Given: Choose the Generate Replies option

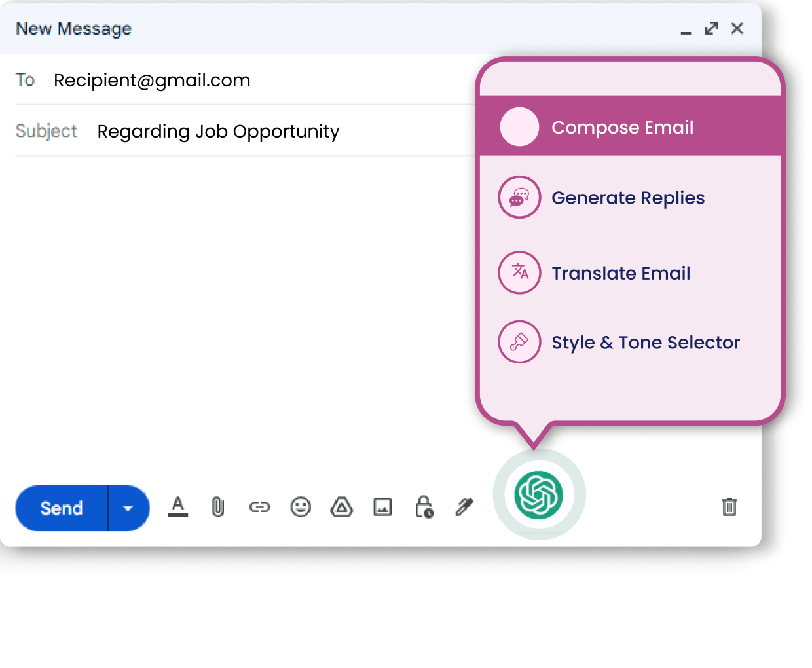Looking at the screenshot, I should [627, 198].
